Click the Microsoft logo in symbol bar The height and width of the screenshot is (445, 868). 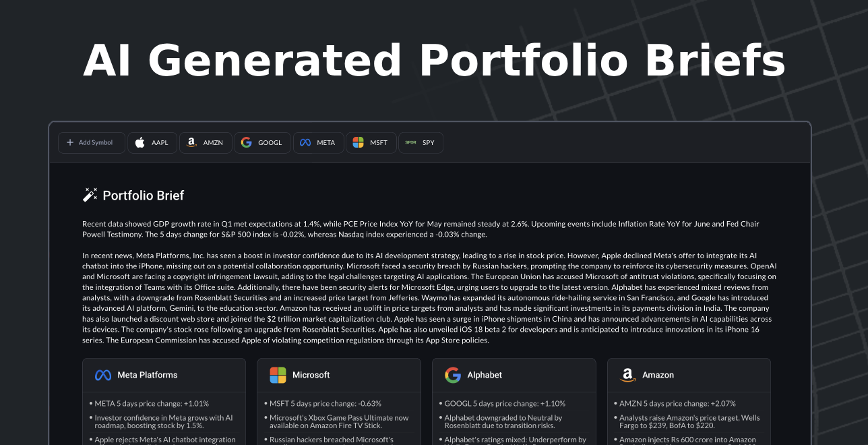pos(358,143)
